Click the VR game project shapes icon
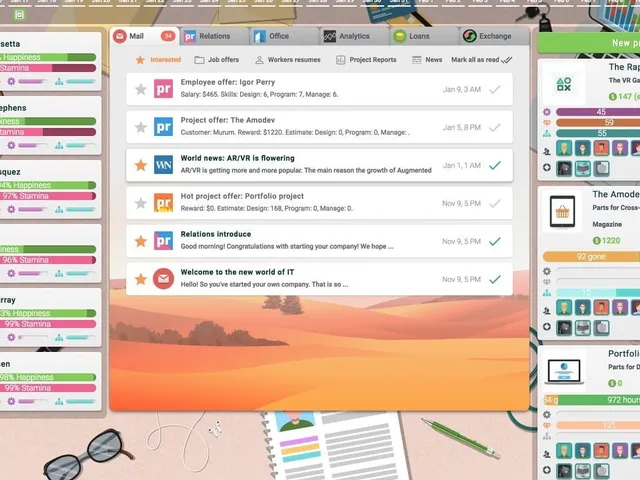This screenshot has width=640, height=480. pos(564,84)
